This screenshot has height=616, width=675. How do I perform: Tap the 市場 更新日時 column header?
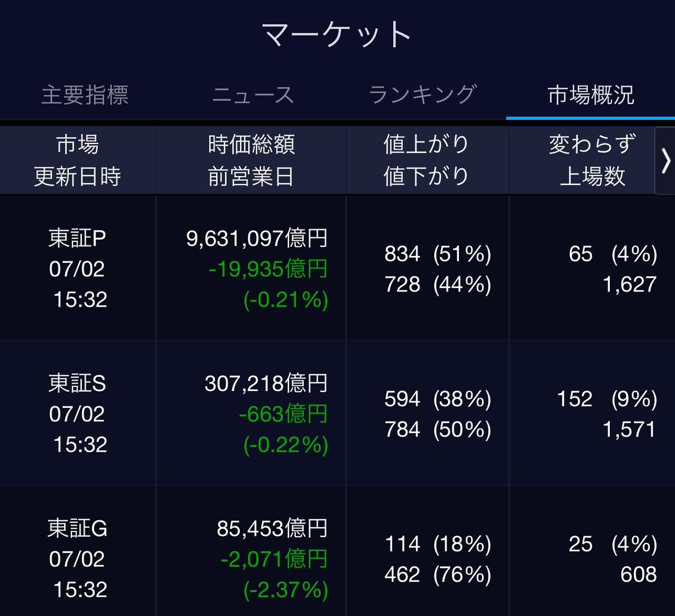pos(78,161)
